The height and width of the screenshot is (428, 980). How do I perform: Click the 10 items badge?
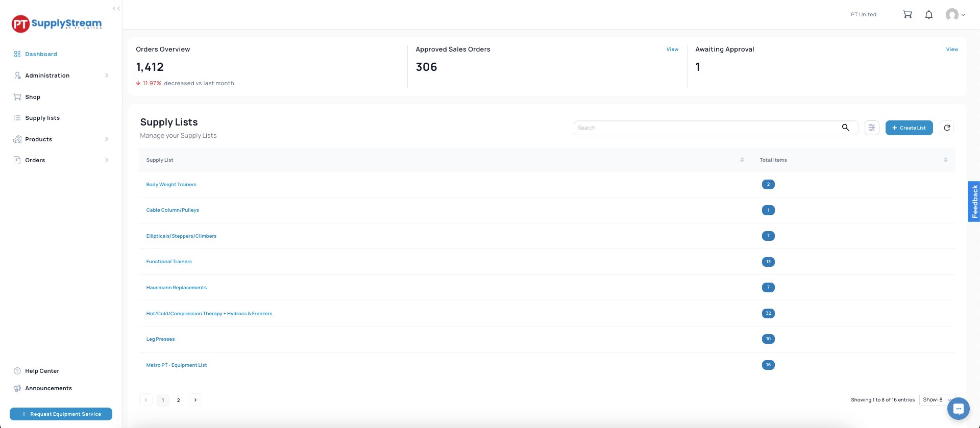(768, 339)
